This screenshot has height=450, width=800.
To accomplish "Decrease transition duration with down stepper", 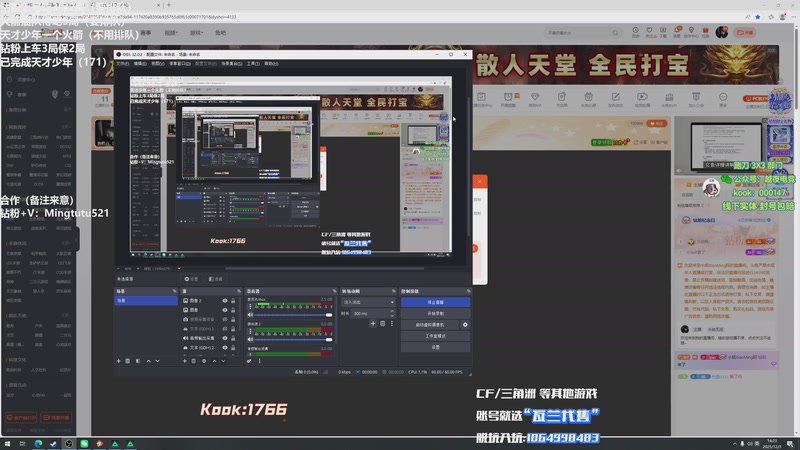I will tap(392, 315).
